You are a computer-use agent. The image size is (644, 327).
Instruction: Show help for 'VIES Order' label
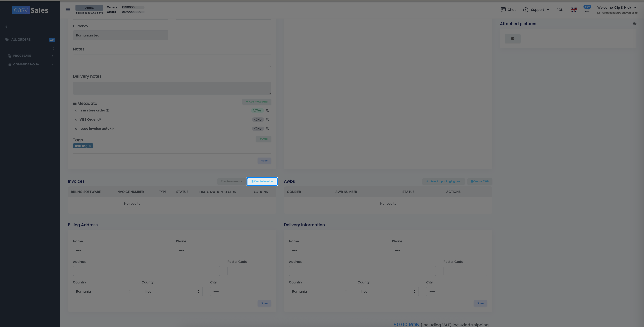pos(99,119)
